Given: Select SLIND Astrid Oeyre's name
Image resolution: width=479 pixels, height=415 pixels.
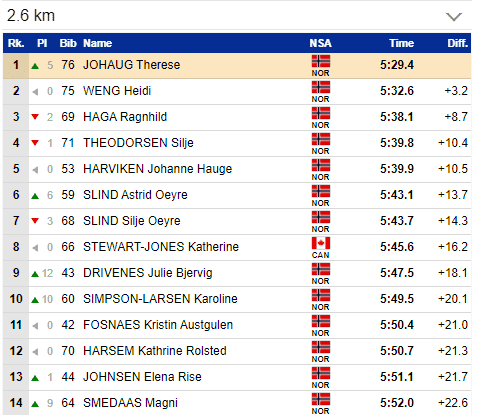Looking at the screenshot, I should (x=135, y=195).
